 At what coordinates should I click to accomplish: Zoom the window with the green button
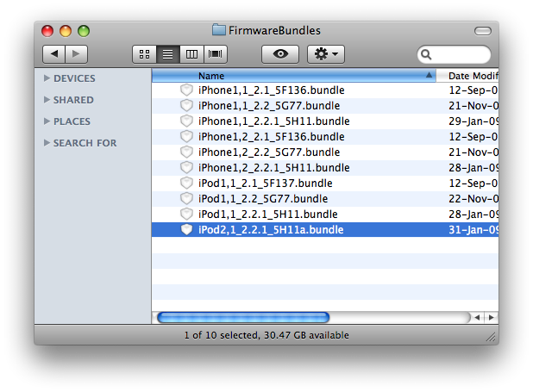[x=84, y=31]
